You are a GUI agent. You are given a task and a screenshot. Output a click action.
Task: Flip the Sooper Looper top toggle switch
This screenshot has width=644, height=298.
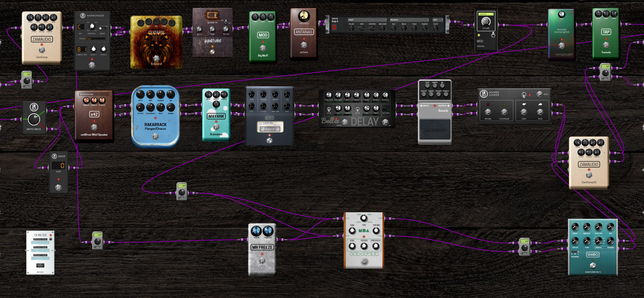click(524, 95)
